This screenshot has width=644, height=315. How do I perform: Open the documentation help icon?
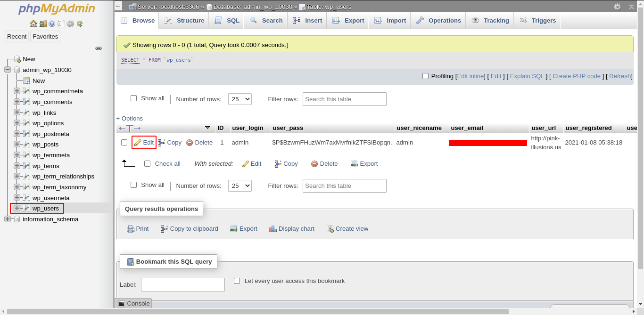pyautogui.click(x=52, y=24)
